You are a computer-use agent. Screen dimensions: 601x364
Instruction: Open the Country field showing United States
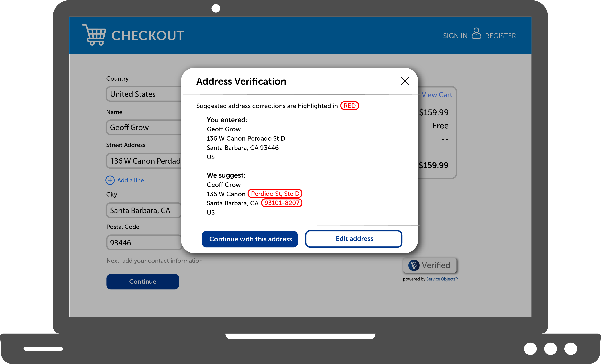pyautogui.click(x=144, y=94)
